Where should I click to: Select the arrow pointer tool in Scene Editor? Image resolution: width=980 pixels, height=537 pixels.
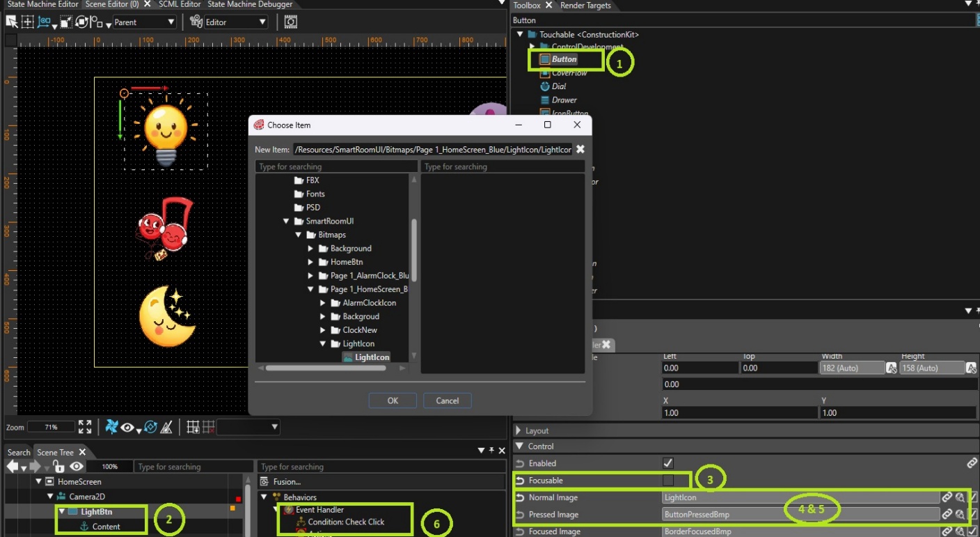pyautogui.click(x=11, y=22)
